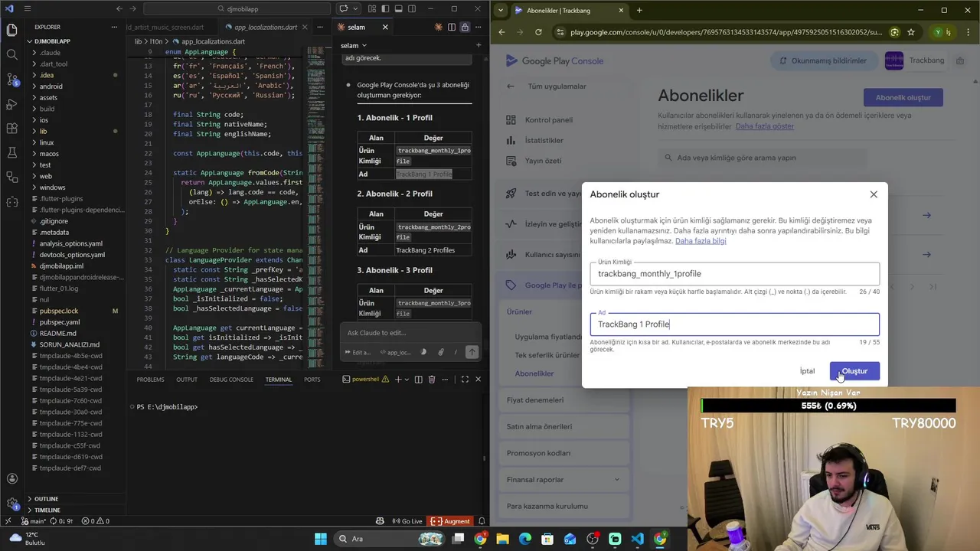Open Source Control view in activity bar
980x551 pixels.
point(11,79)
